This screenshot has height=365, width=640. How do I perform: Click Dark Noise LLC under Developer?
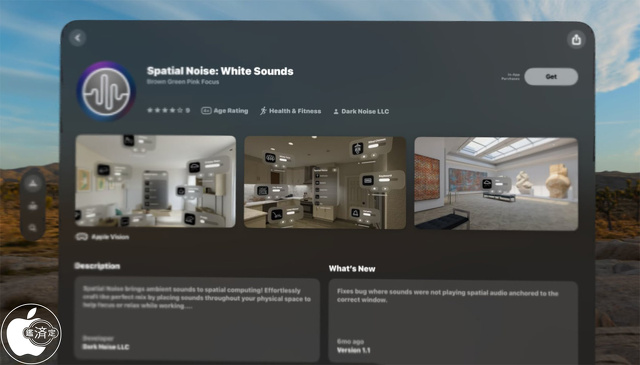point(106,347)
